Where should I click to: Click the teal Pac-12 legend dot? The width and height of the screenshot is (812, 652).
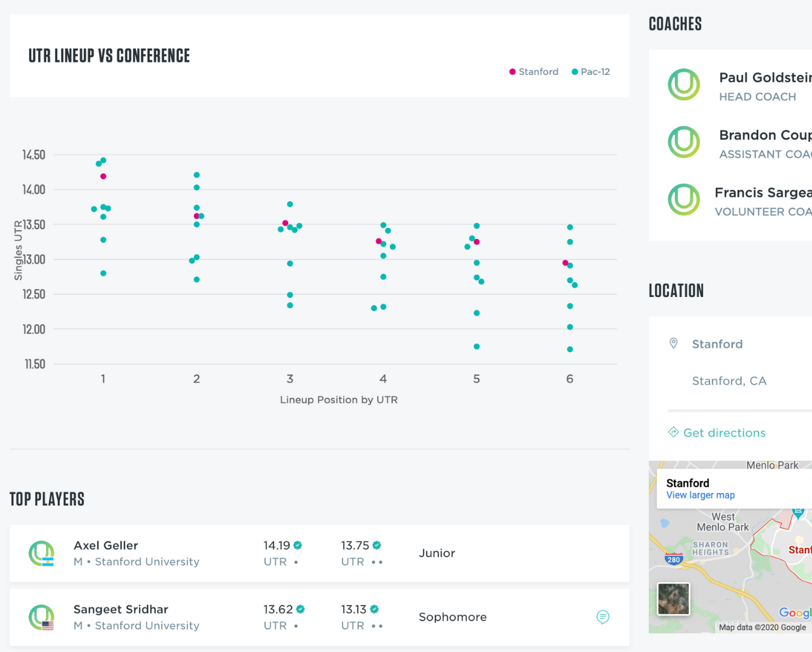pos(575,72)
